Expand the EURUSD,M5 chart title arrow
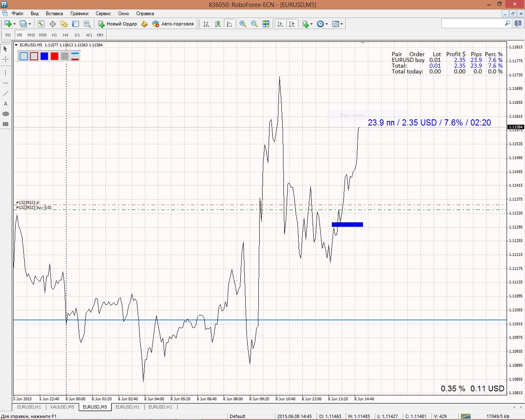The height and width of the screenshot is (420, 525). (16, 45)
